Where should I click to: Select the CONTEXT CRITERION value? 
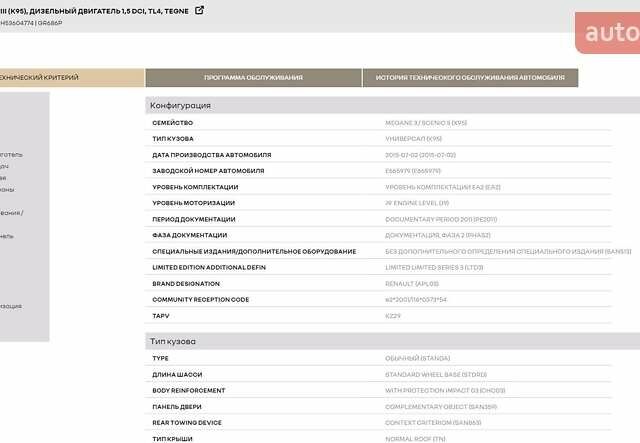[433, 423]
